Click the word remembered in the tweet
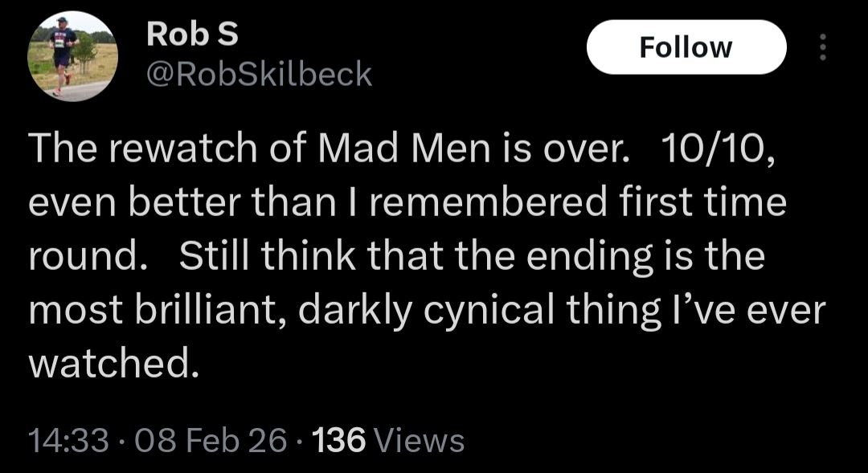This screenshot has width=868, height=473. click(x=488, y=204)
